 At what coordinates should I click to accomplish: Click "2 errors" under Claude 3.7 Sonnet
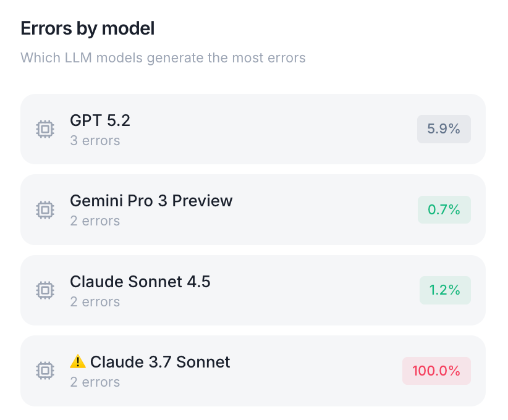[95, 382]
